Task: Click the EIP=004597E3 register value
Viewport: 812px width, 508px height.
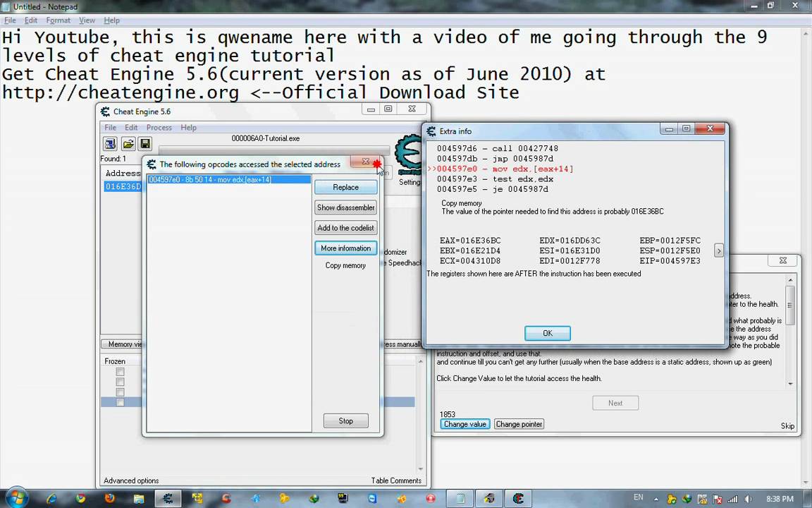Action: click(x=670, y=261)
